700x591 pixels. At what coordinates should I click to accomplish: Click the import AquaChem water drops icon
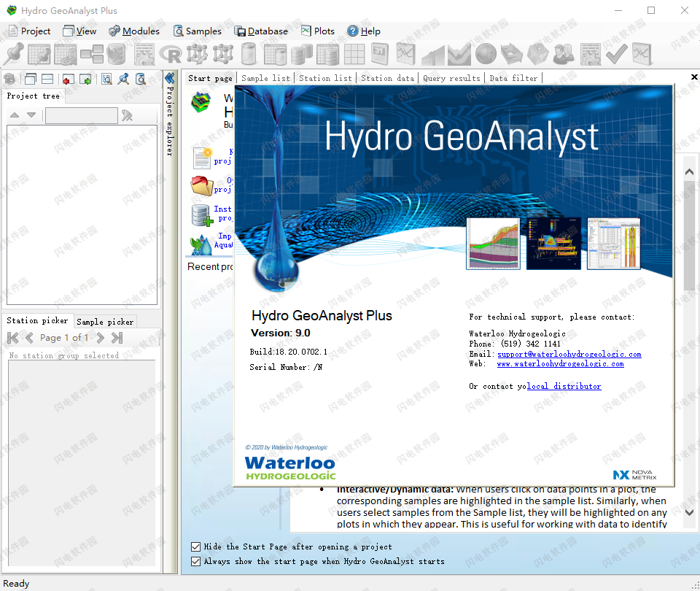click(x=201, y=244)
